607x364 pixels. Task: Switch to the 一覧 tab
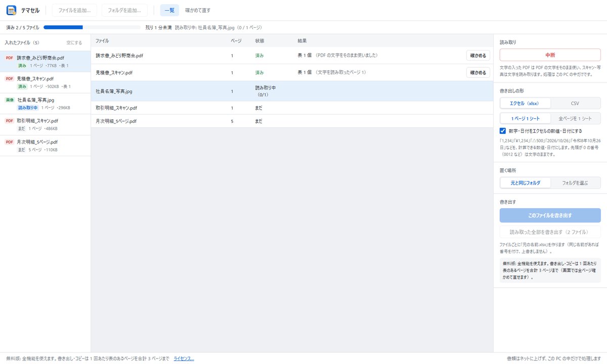pos(169,10)
